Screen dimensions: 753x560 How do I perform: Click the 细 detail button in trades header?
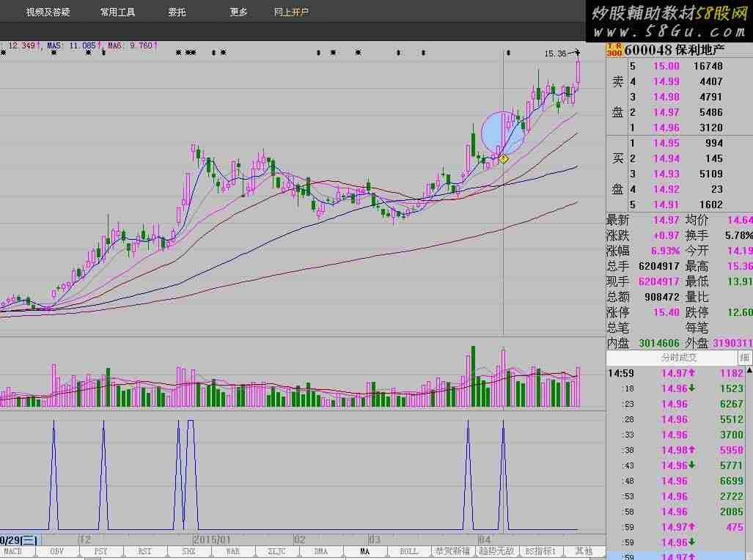click(745, 358)
